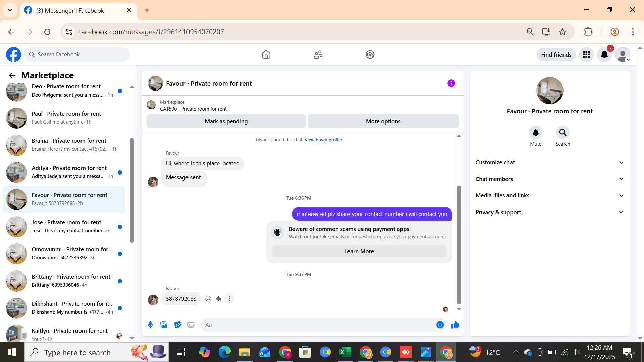Open Braina private room chat
Image resolution: width=644 pixels, height=362 pixels.
click(64, 145)
